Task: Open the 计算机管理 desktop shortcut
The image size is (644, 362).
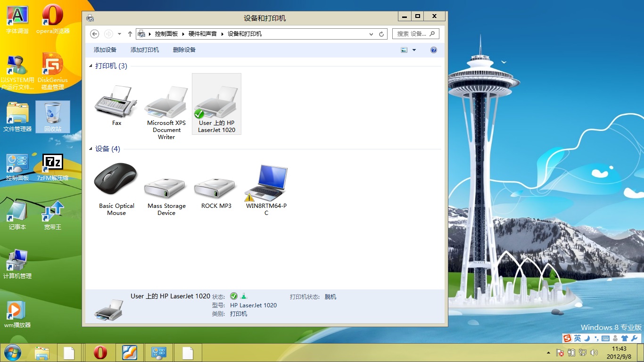Action: point(17,265)
